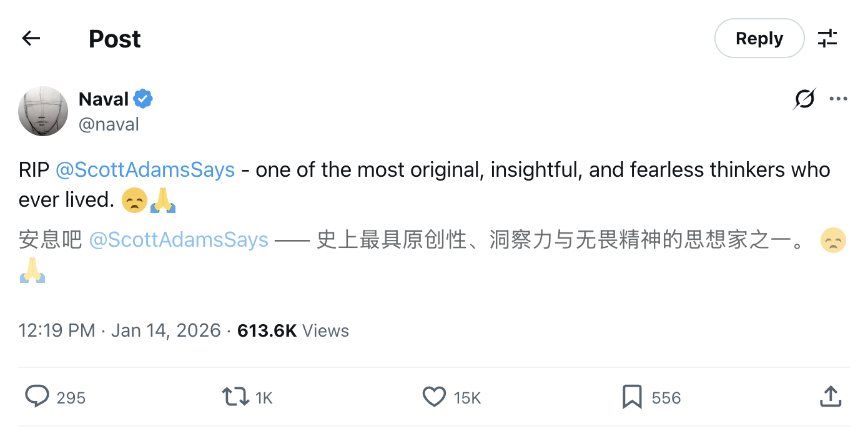
Task: View the 613.6K Views analytics
Action: [x=293, y=330]
